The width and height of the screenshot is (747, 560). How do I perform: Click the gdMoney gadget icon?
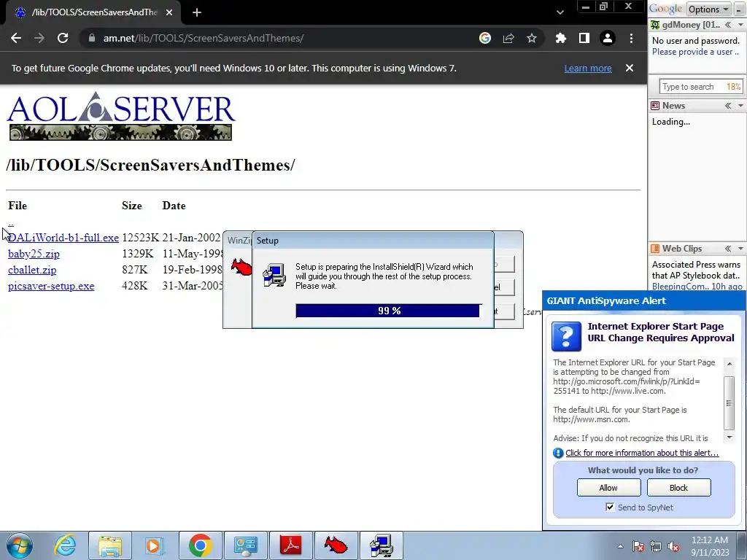point(656,25)
